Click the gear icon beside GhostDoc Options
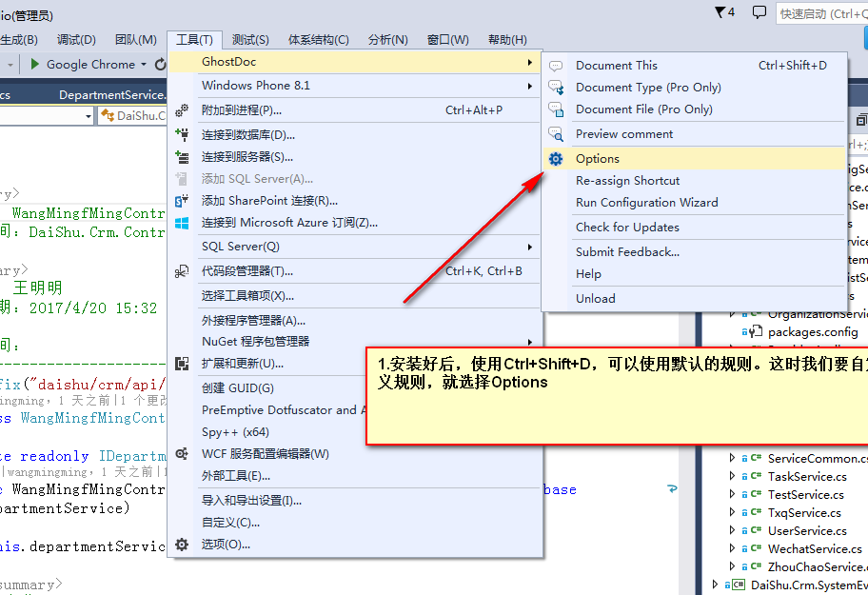 click(x=554, y=159)
